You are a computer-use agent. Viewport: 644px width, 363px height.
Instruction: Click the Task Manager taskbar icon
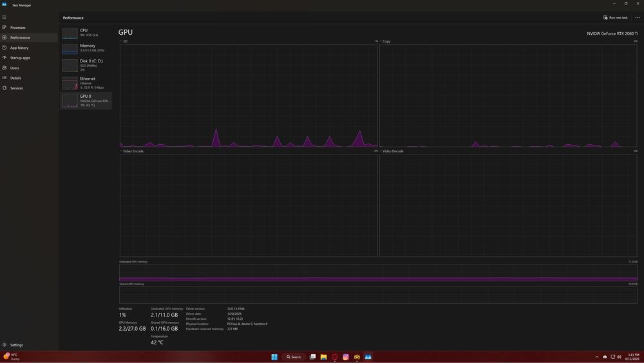pos(368,357)
